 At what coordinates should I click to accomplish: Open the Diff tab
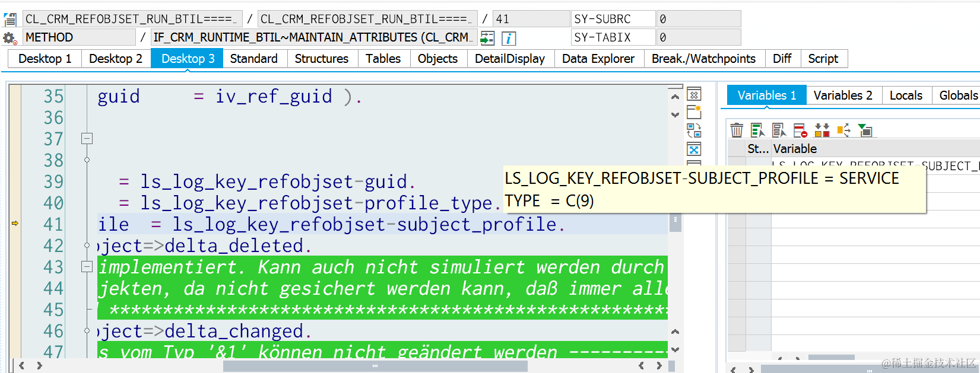coord(782,59)
